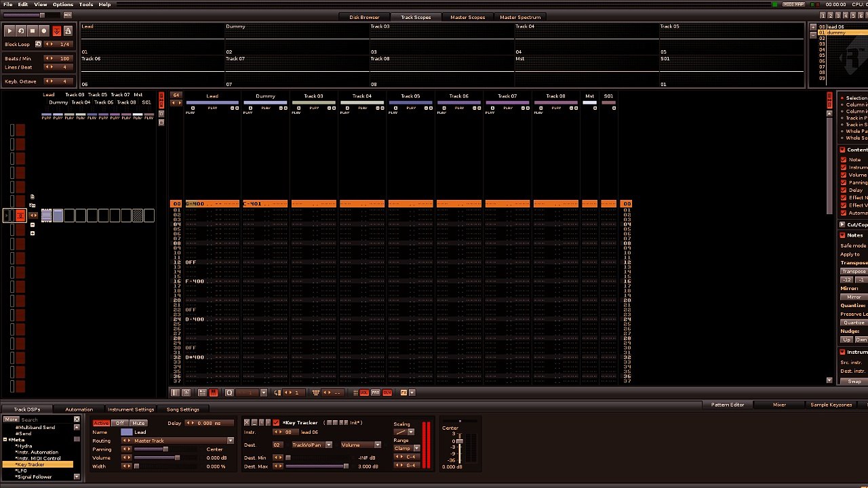Toggle the Delay content checkbox
Viewport: 868px width, 488px height.
[844, 190]
